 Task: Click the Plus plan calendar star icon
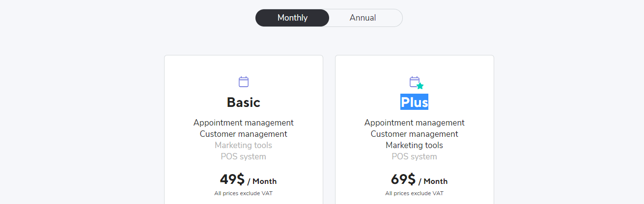[416, 82]
